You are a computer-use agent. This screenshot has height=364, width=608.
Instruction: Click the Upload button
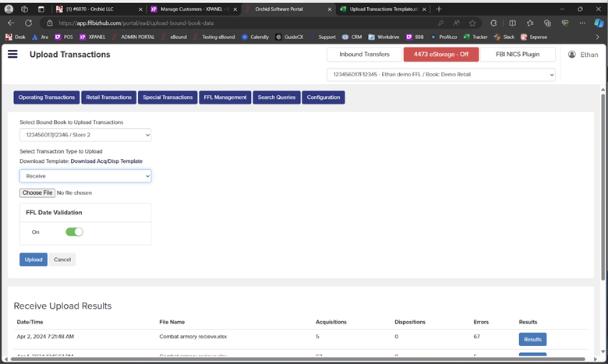(34, 260)
